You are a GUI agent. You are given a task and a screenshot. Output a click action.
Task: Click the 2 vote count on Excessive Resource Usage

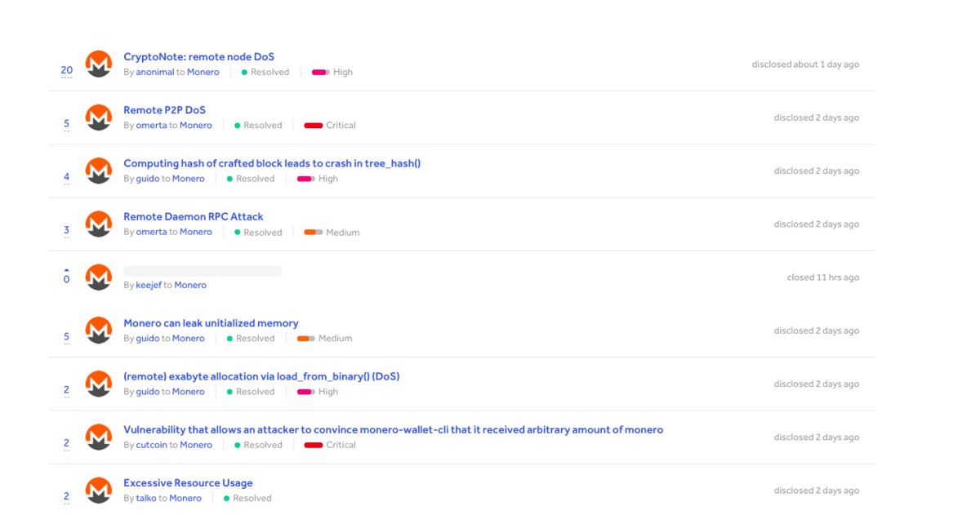(67, 496)
